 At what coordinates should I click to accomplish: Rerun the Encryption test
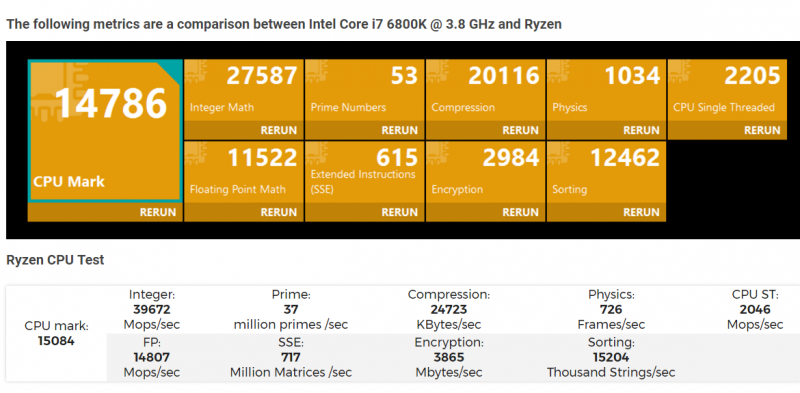[520, 212]
